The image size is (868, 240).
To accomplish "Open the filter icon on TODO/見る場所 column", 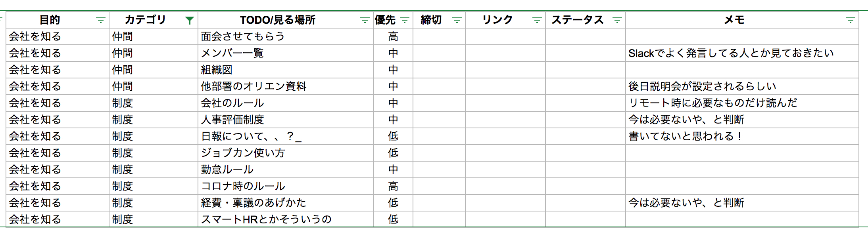I will (365, 19).
